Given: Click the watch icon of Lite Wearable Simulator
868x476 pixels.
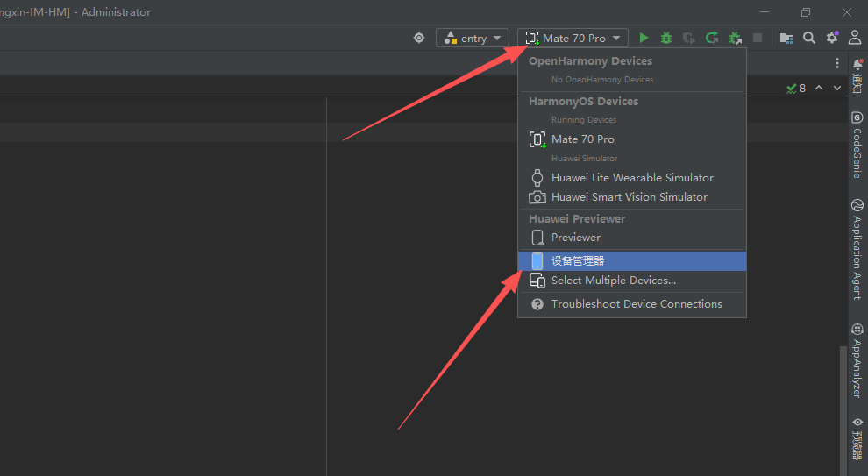Looking at the screenshot, I should click(537, 178).
